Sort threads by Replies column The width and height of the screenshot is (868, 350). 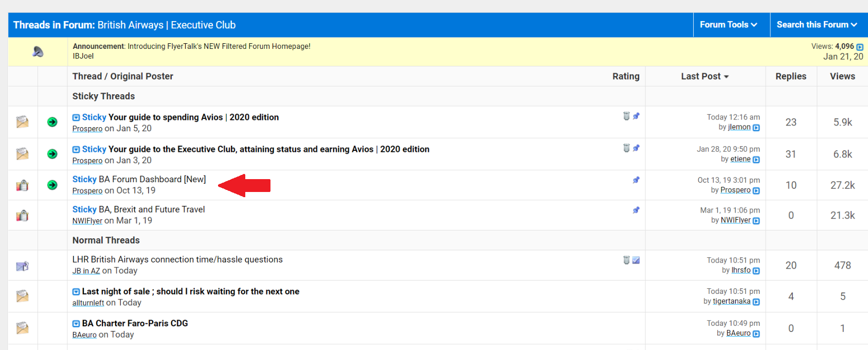pyautogui.click(x=790, y=76)
